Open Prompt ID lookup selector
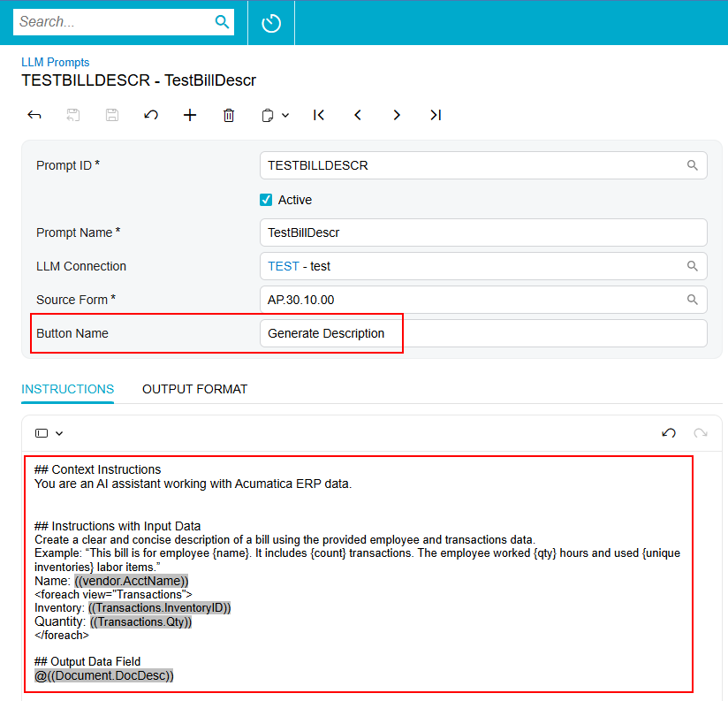The height and width of the screenshot is (701, 728). tap(693, 165)
